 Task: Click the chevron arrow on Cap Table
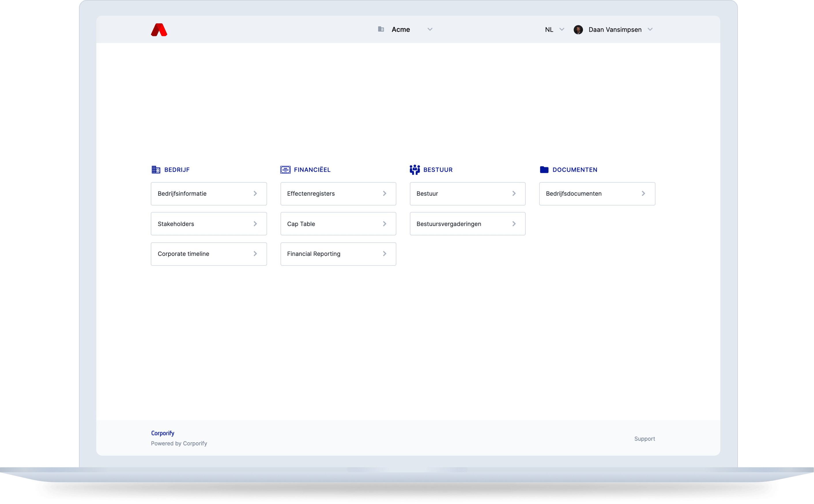[384, 224]
